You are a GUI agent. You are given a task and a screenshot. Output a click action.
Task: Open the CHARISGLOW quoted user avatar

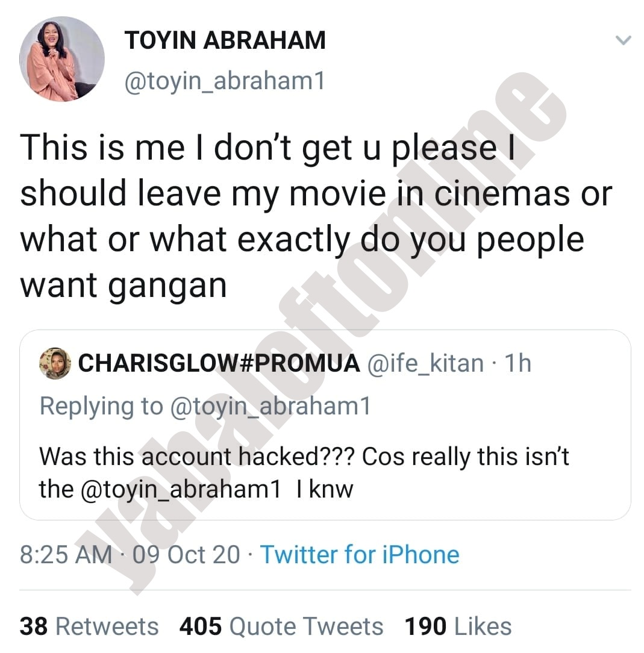click(55, 364)
